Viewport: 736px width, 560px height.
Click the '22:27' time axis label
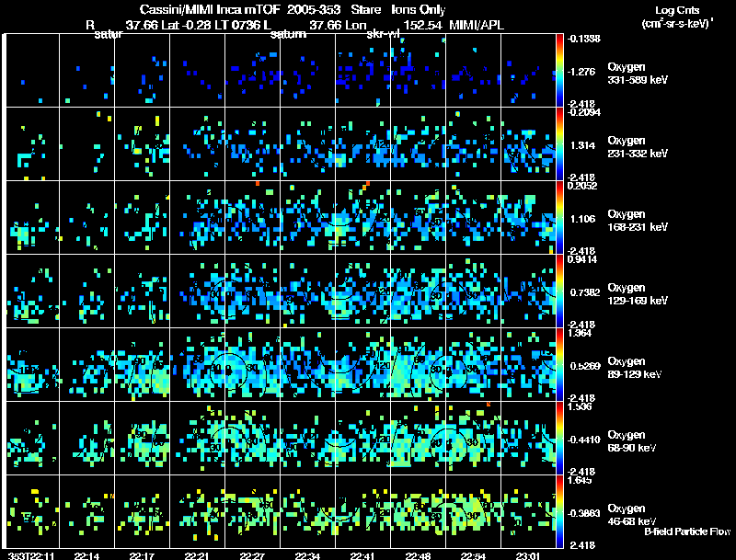pos(252,556)
